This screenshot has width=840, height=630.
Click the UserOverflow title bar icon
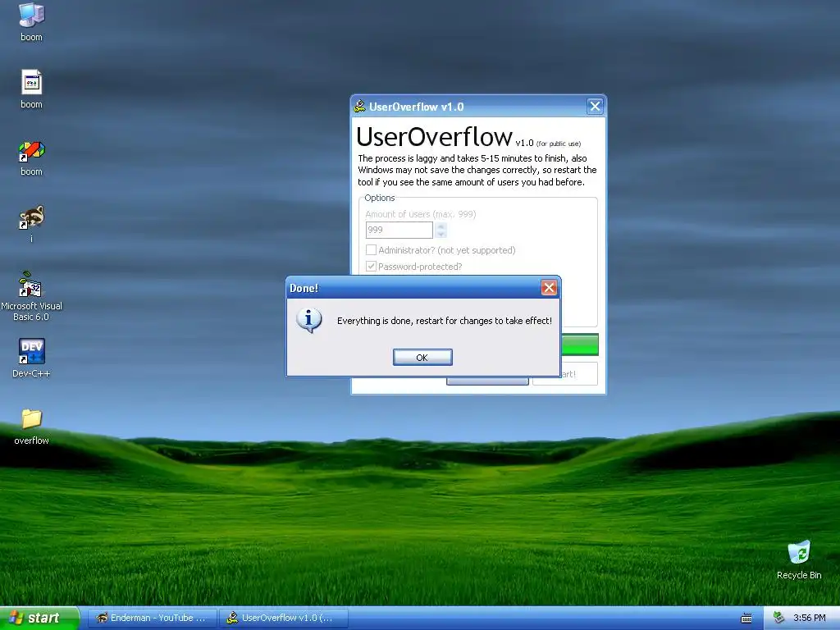tap(360, 107)
